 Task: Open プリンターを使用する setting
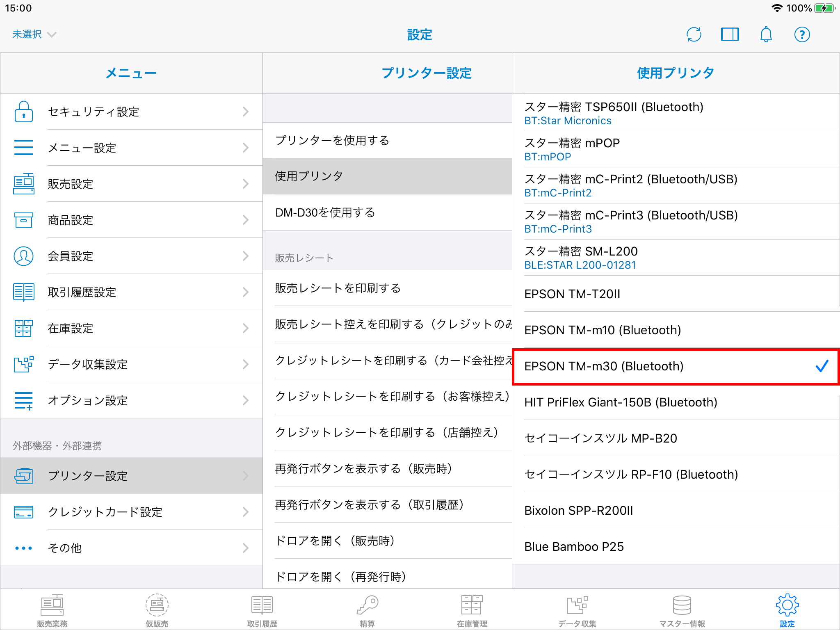(387, 140)
